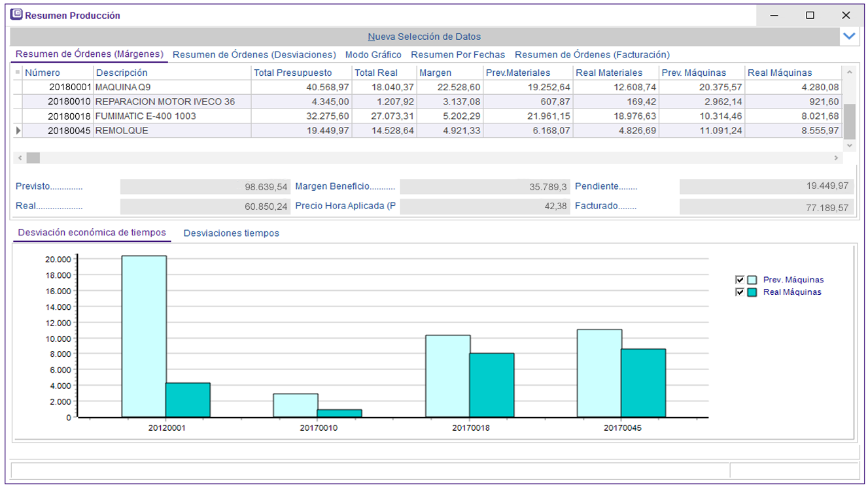Image resolution: width=868 pixels, height=487 pixels.
Task: Click the Prev. Máquinas light cyan swatch
Action: pos(752,280)
